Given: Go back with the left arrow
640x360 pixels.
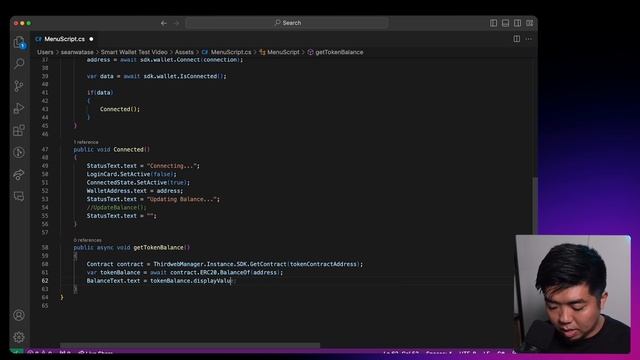Looking at the screenshot, I should coord(164,23).
